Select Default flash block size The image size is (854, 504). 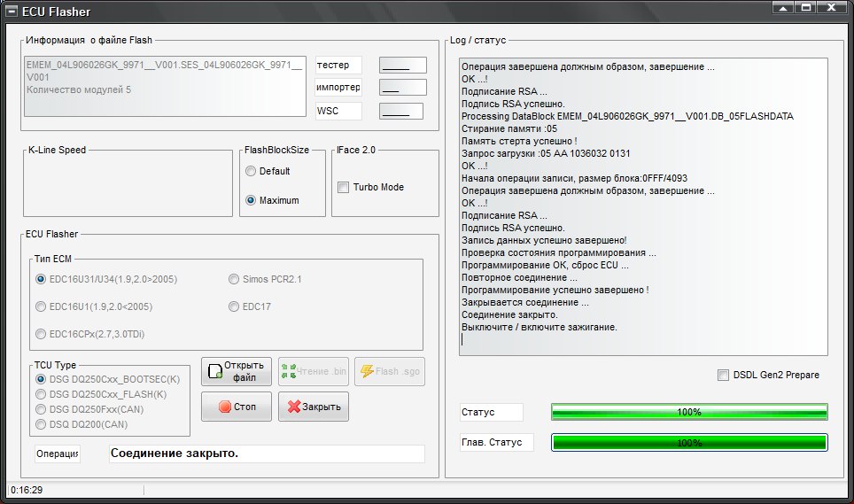click(x=251, y=171)
